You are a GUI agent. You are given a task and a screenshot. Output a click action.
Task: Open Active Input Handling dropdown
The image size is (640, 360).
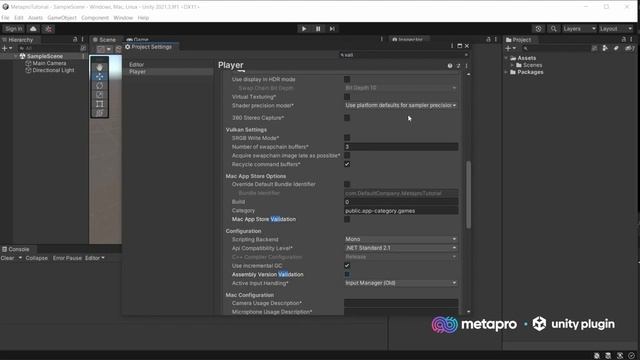[401, 283]
